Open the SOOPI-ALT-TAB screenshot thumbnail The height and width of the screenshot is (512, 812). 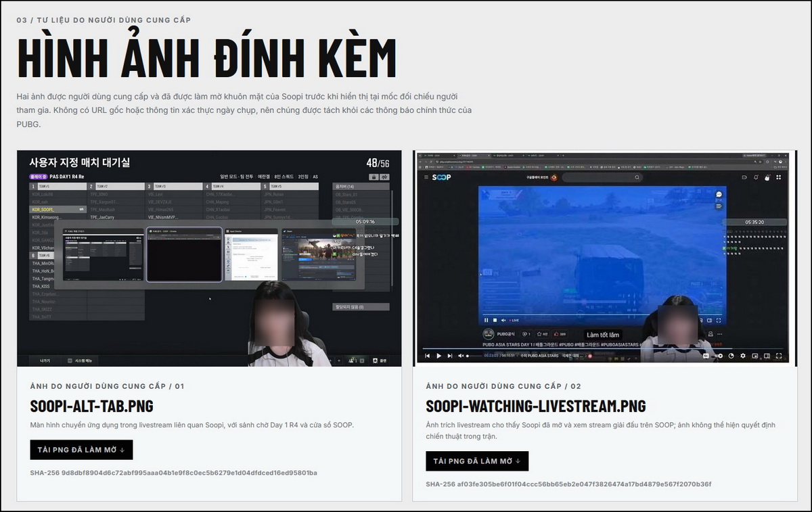(209, 258)
